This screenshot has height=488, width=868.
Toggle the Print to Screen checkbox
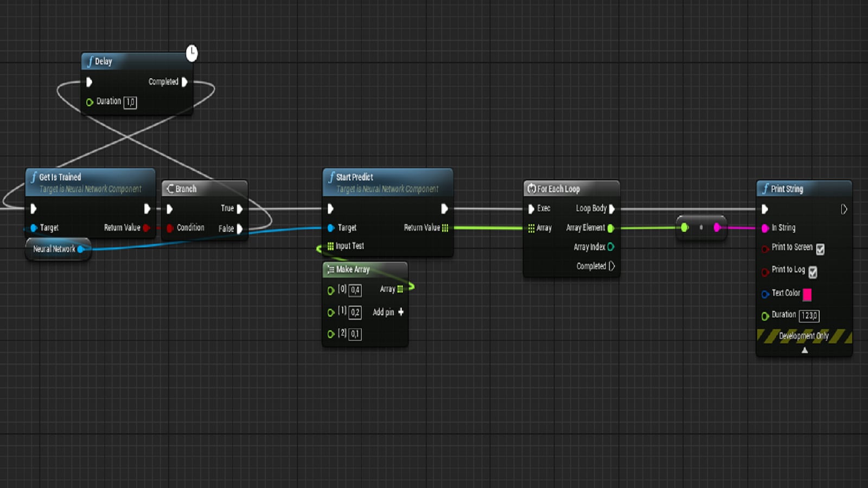tap(820, 249)
